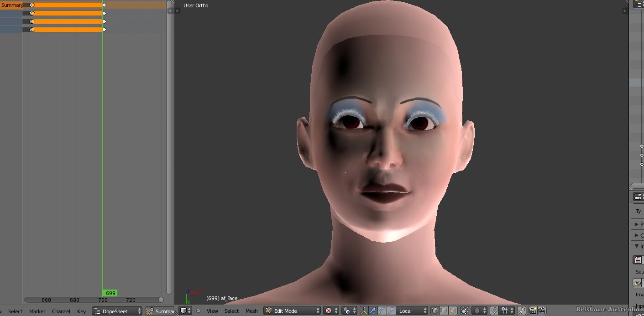Click the current frame 699 marker
644x316 pixels.
(x=110, y=293)
